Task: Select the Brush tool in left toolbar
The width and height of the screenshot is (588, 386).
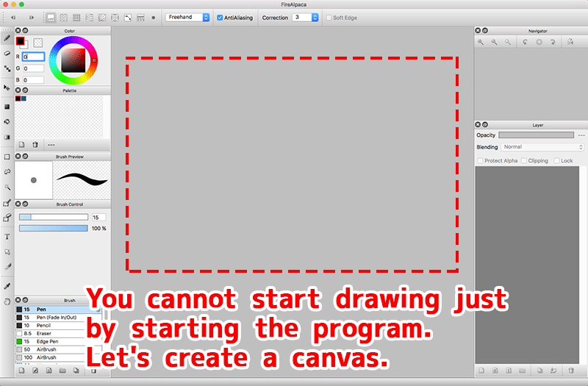Action: tap(7, 38)
